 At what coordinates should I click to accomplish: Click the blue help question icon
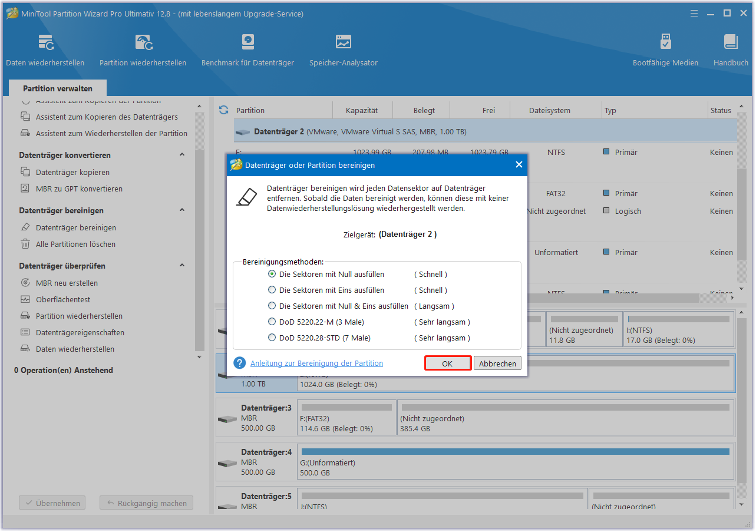[x=239, y=363]
